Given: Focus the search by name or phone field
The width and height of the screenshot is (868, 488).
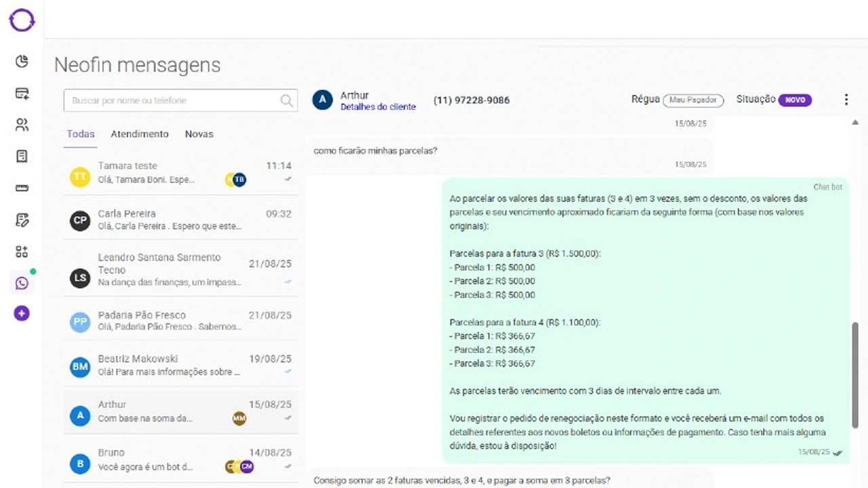Looking at the screenshot, I should 173,101.
